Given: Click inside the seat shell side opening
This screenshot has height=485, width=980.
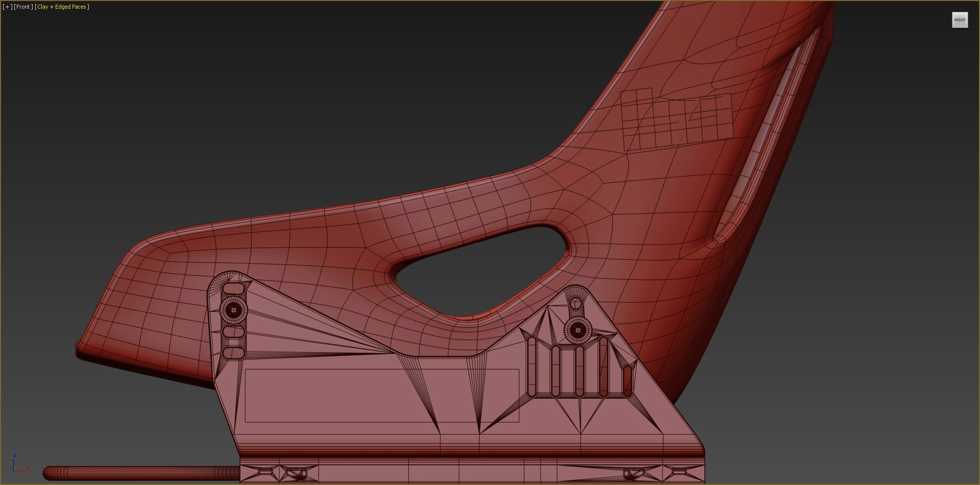Looking at the screenshot, I should 480,270.
